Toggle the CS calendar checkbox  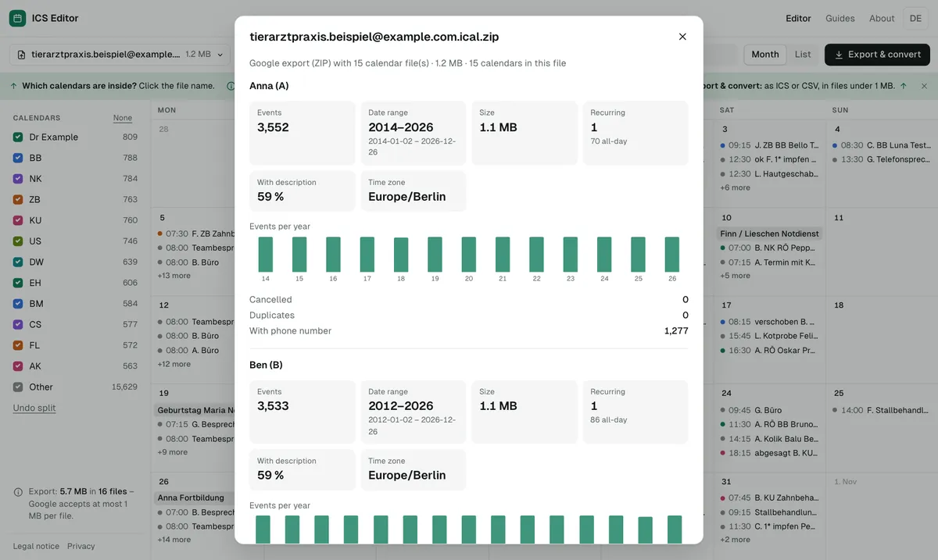(18, 324)
